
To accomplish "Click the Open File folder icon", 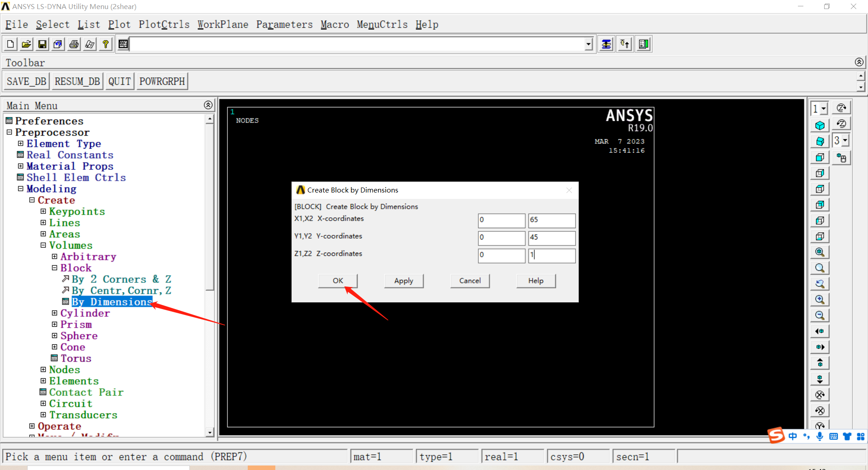I will pos(26,44).
